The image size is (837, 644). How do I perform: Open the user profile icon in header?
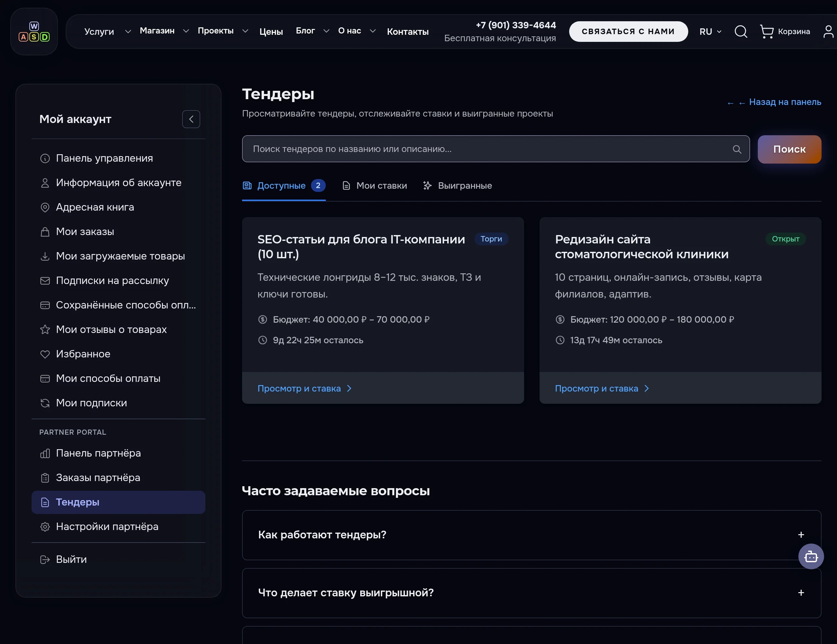tap(829, 32)
